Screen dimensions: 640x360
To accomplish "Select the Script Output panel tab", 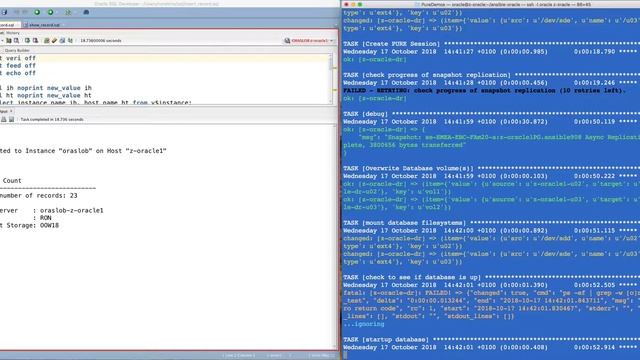I will click(x=4, y=111).
